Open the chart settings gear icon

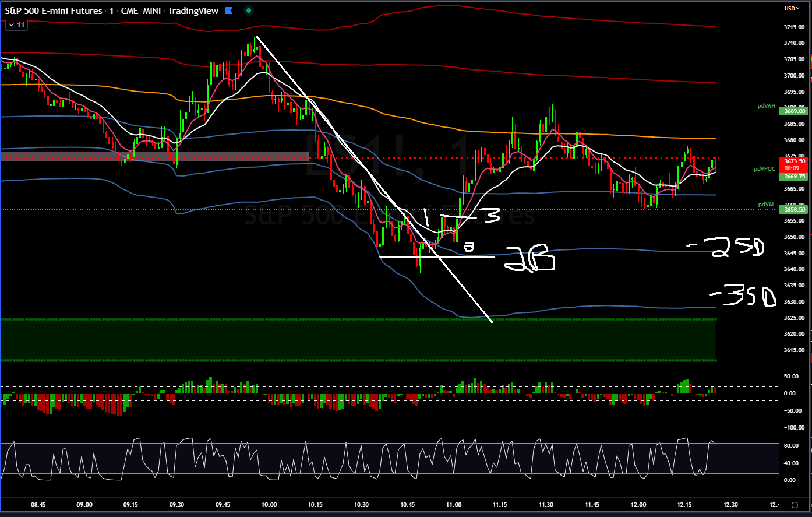[x=795, y=505]
